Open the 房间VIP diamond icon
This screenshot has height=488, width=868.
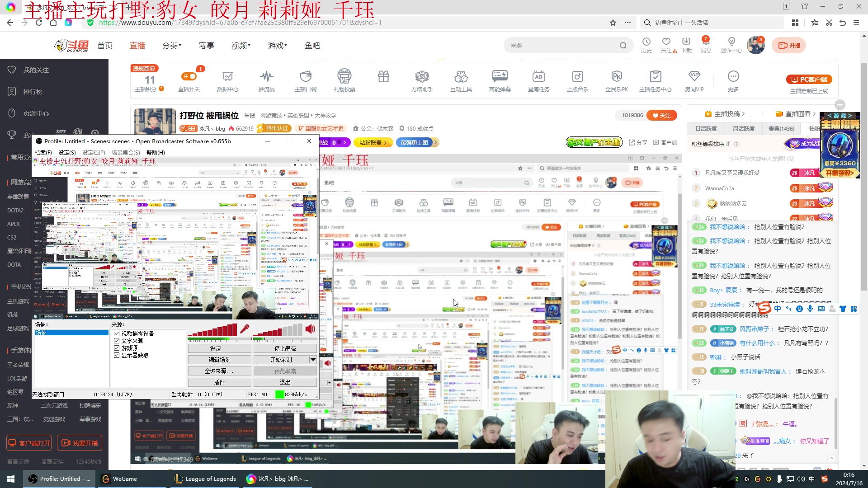[694, 80]
